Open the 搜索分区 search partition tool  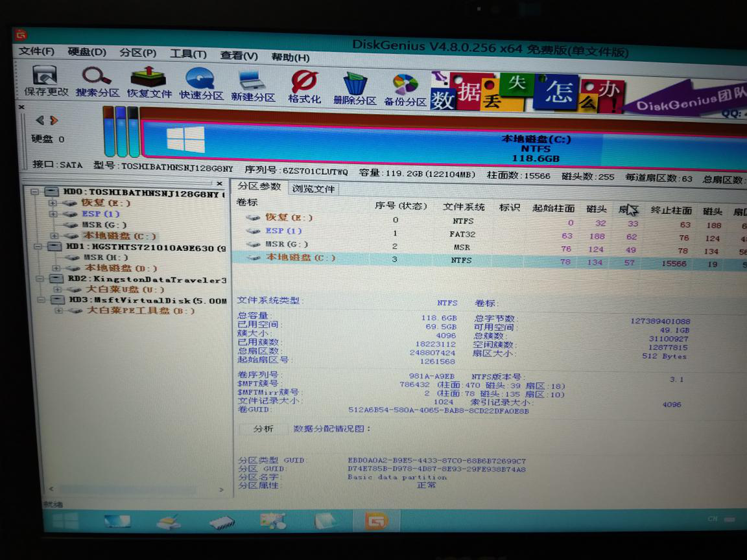point(97,82)
